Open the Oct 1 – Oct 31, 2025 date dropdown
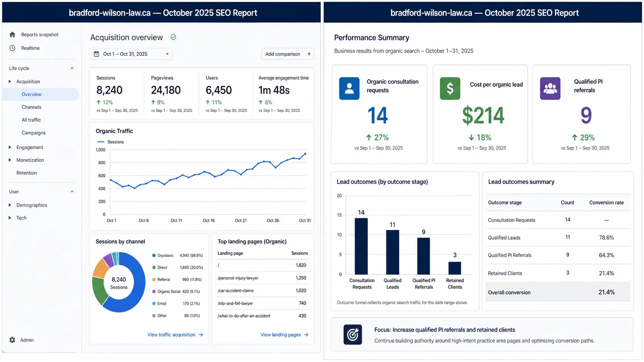This screenshot has width=644, height=362. (131, 54)
